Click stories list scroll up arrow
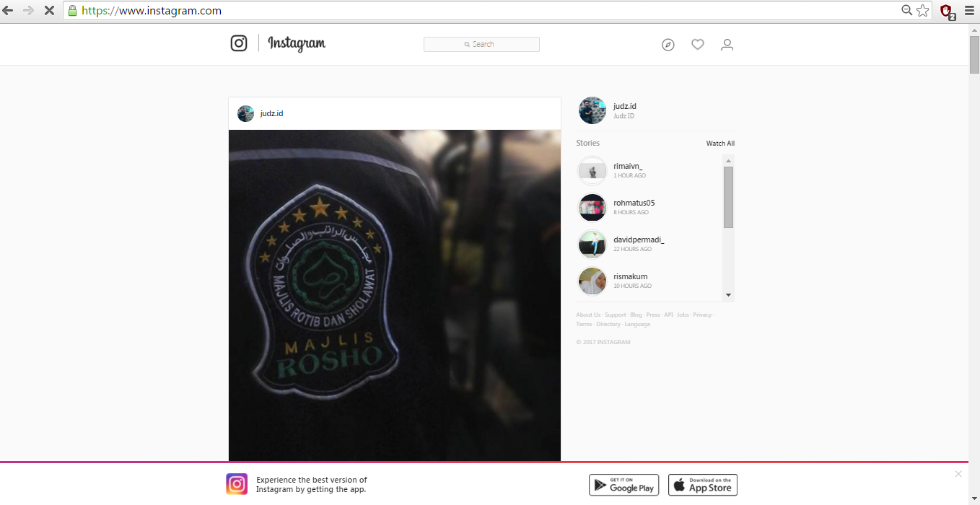Image resolution: width=980 pixels, height=505 pixels. [x=729, y=160]
